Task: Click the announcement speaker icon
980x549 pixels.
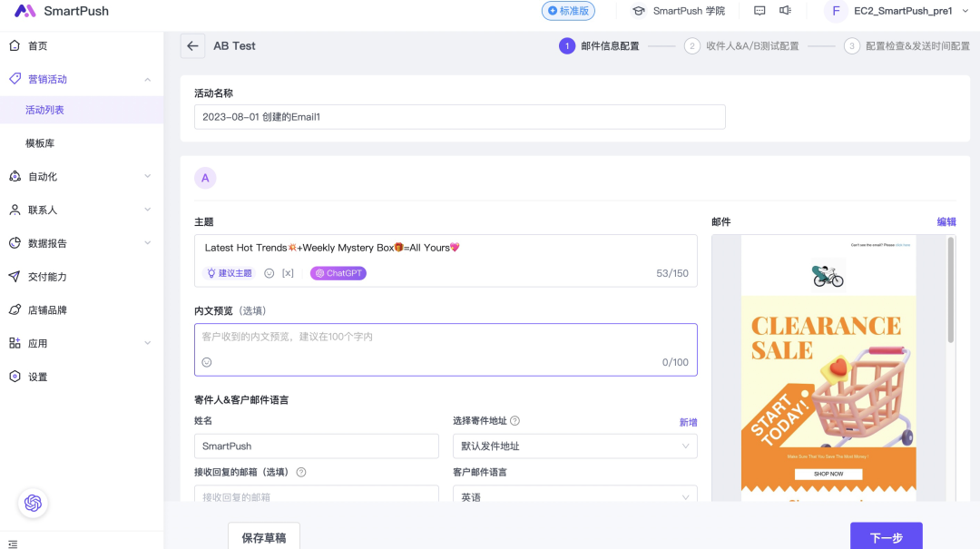Action: point(786,11)
